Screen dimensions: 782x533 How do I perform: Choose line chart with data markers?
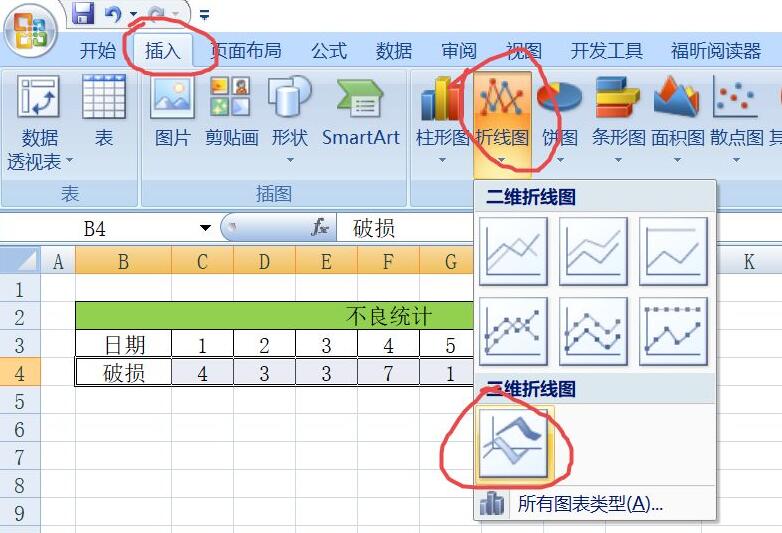point(513,332)
